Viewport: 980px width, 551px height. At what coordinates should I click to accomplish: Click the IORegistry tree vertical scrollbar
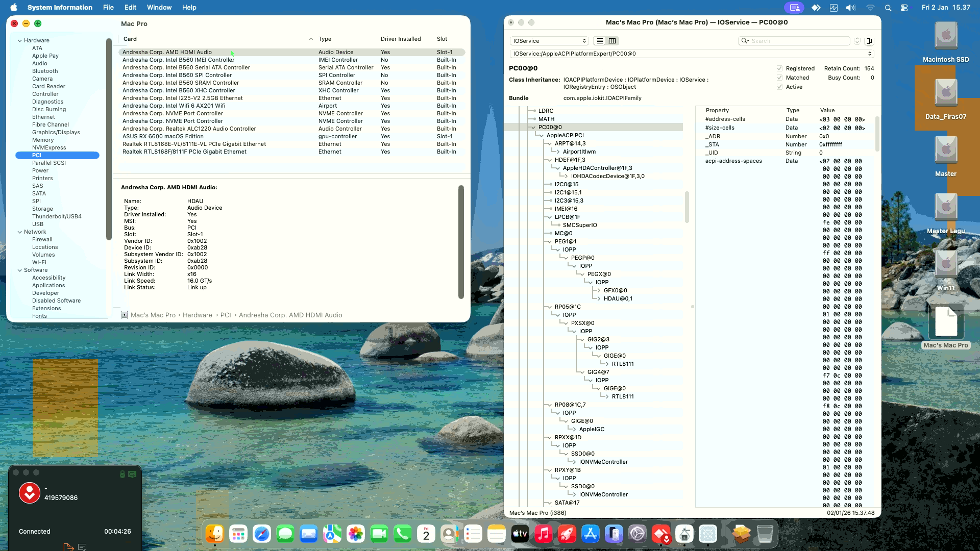click(x=687, y=207)
